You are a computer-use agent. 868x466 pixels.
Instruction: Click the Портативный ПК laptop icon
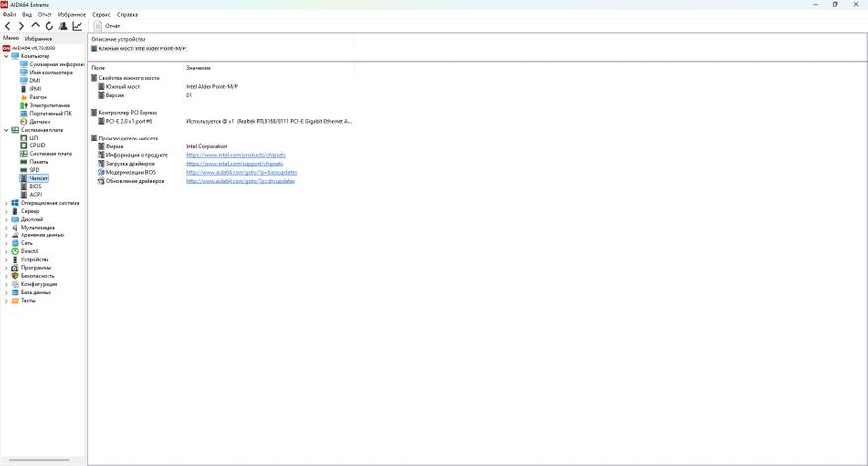pos(23,113)
